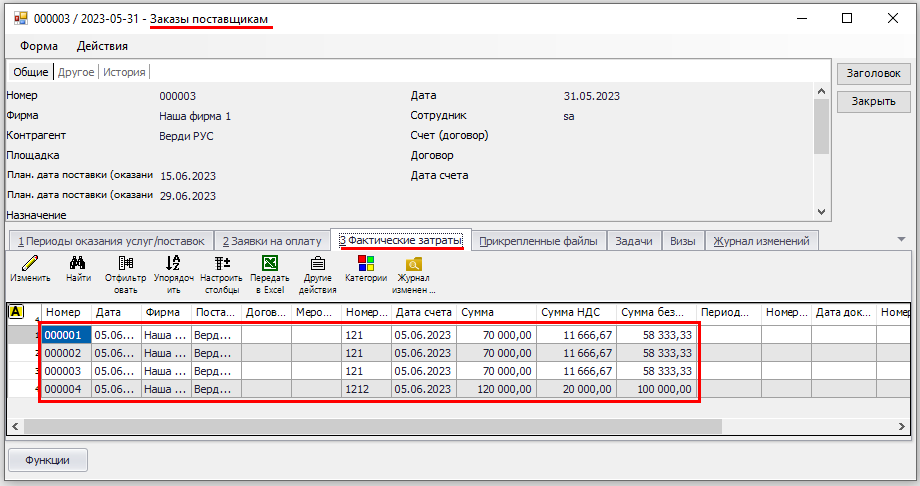Screen dimensions: 920x486
Task: Click the Функции button
Action: tap(48, 460)
